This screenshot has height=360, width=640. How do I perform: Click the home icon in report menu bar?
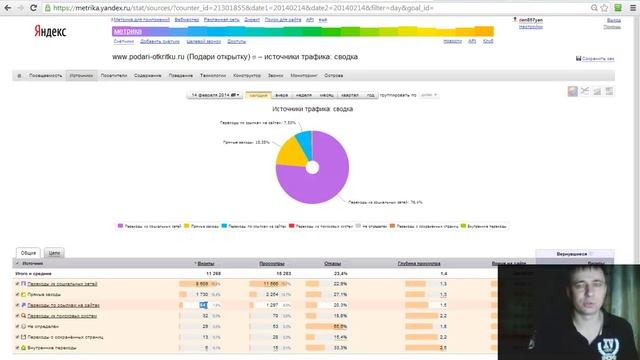[x=19, y=76]
